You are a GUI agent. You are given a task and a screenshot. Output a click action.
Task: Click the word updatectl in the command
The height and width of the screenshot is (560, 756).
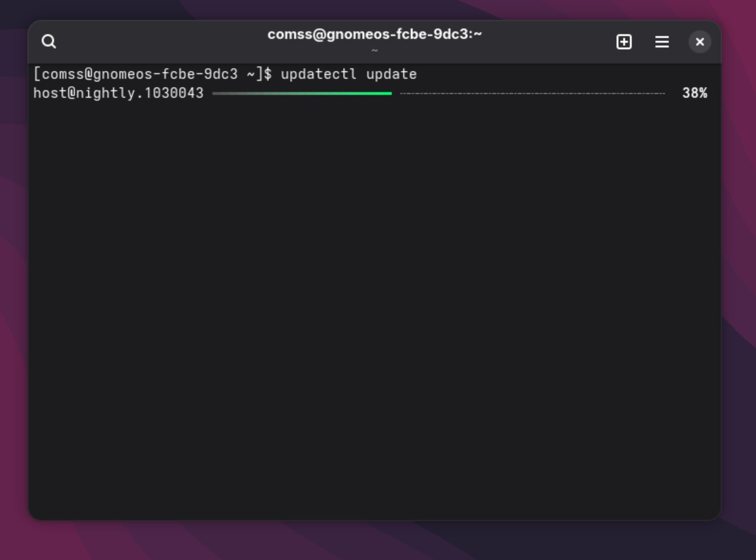tap(318, 74)
